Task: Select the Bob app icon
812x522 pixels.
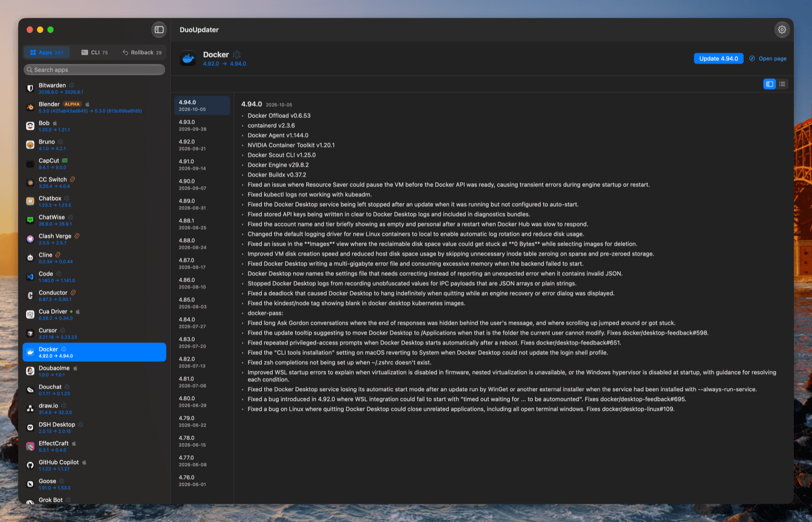Action: click(x=30, y=126)
